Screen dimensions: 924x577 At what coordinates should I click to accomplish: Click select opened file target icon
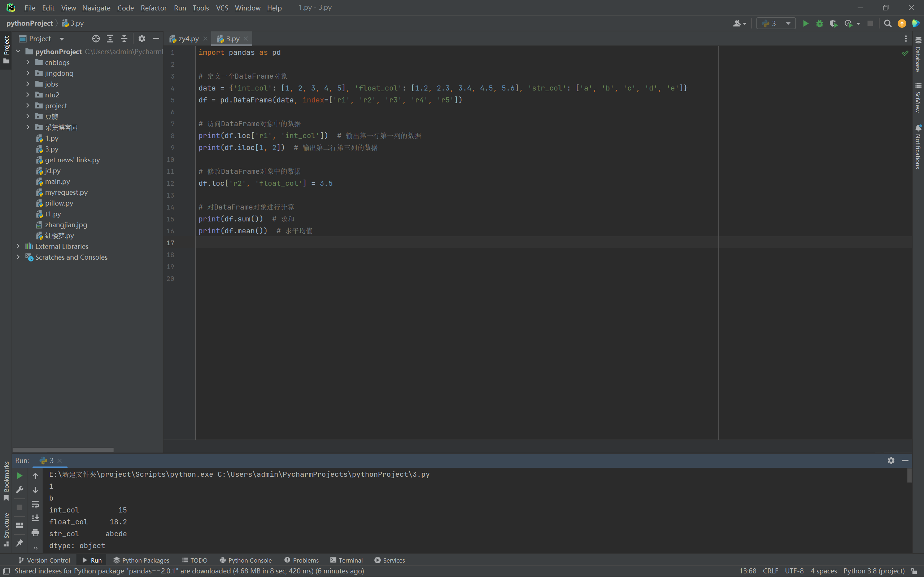(x=96, y=39)
